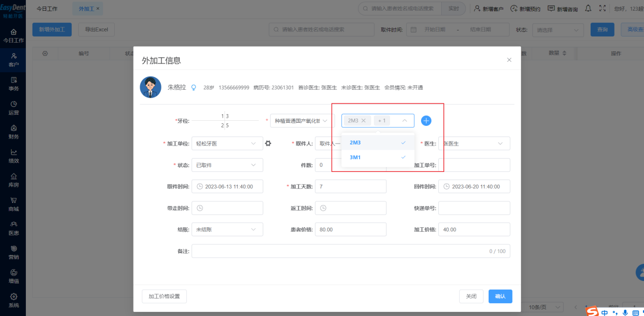Click the fullscreen toggle icon
The height and width of the screenshot is (316, 644).
(x=602, y=9)
